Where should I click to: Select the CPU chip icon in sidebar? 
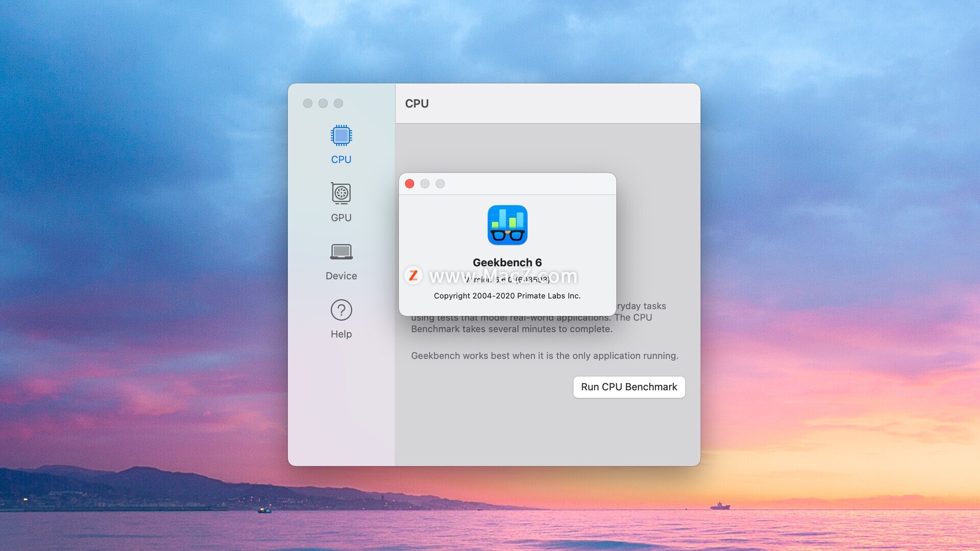click(x=341, y=136)
